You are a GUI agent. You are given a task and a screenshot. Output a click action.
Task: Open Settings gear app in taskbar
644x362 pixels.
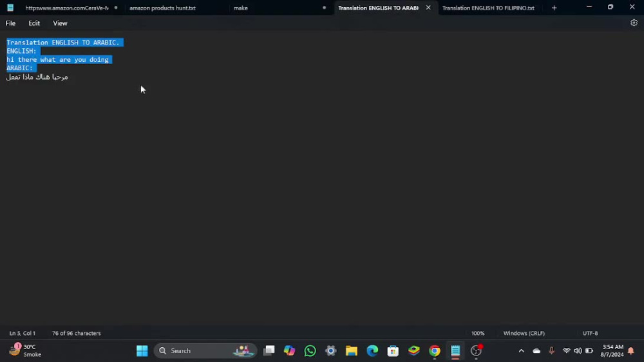(330, 350)
